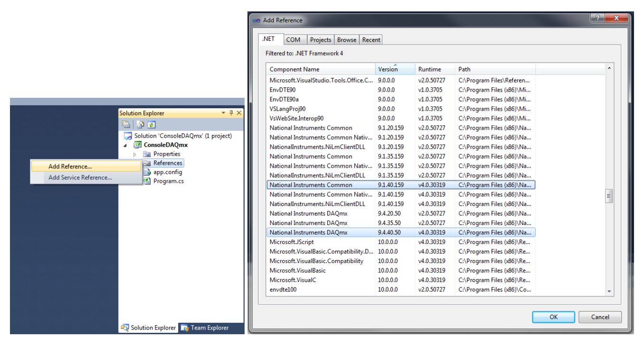The width and height of the screenshot is (644, 339).
Task: Switch to the Browse tab
Action: pyautogui.click(x=347, y=40)
